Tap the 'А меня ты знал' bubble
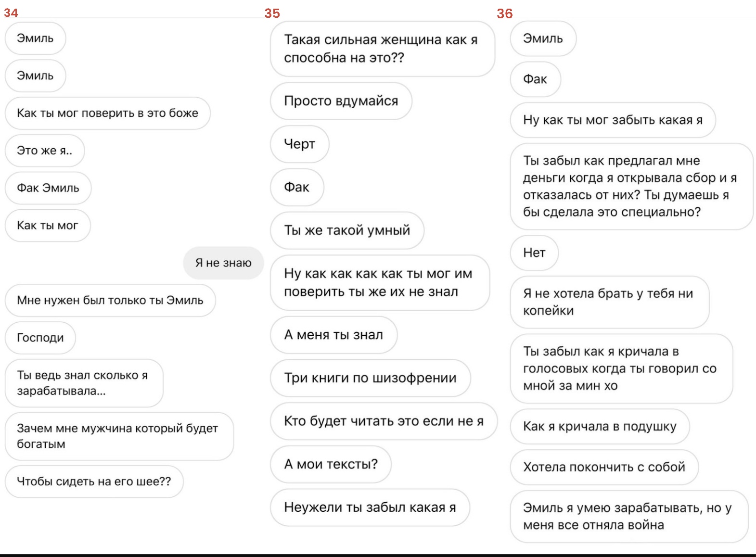The image size is (756, 557). click(x=334, y=335)
